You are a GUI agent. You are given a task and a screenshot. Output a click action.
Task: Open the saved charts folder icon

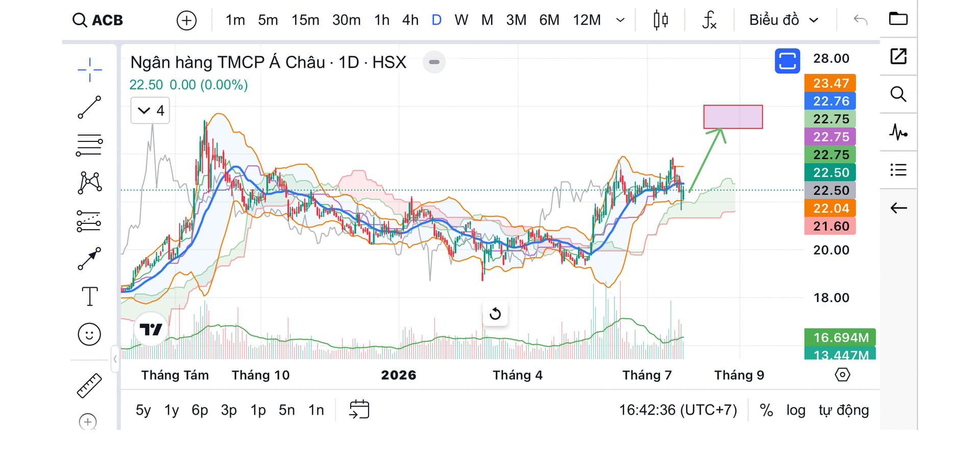[898, 19]
